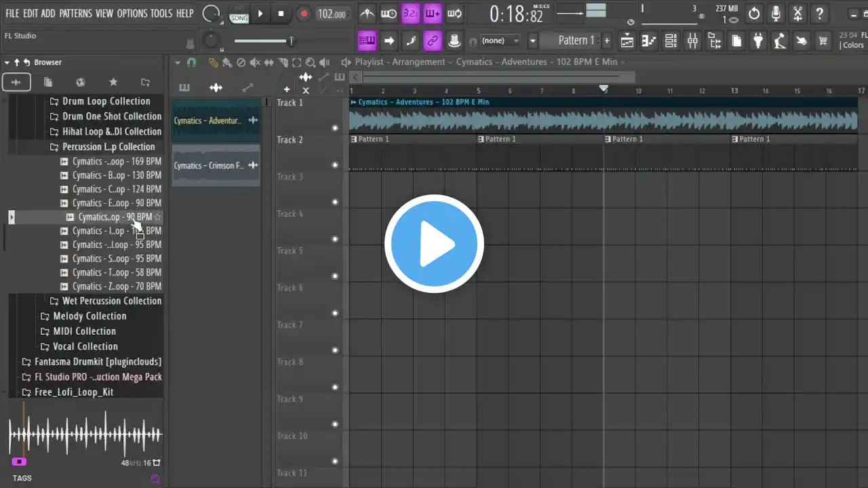Open the plugin picker browser icon
Screen dimensions: 868x488
pos(714,41)
